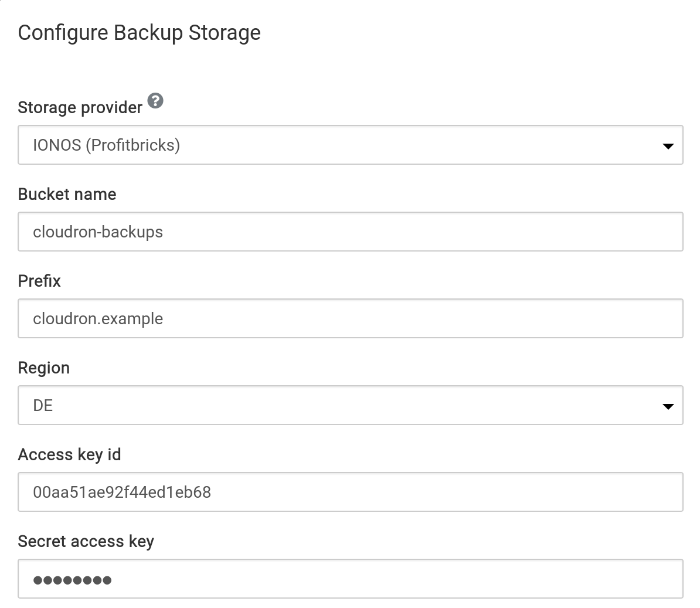700x608 pixels.
Task: Click the "Storage provider" label text
Action: tap(80, 108)
